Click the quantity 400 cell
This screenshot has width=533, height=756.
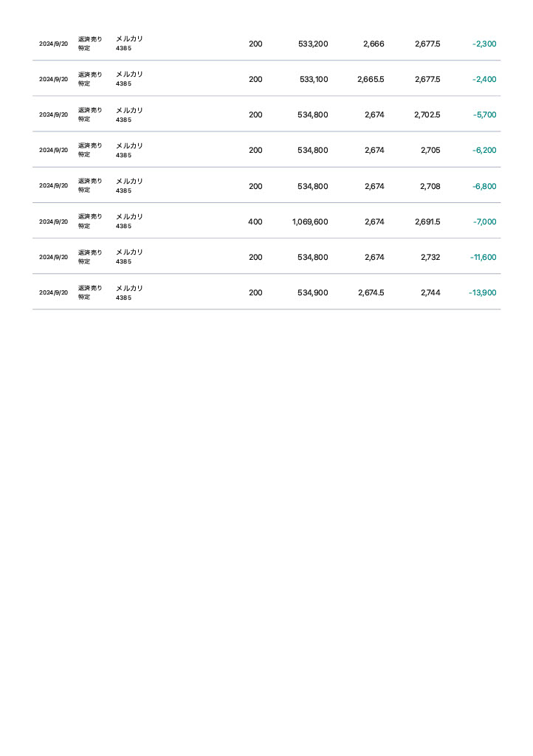click(255, 222)
